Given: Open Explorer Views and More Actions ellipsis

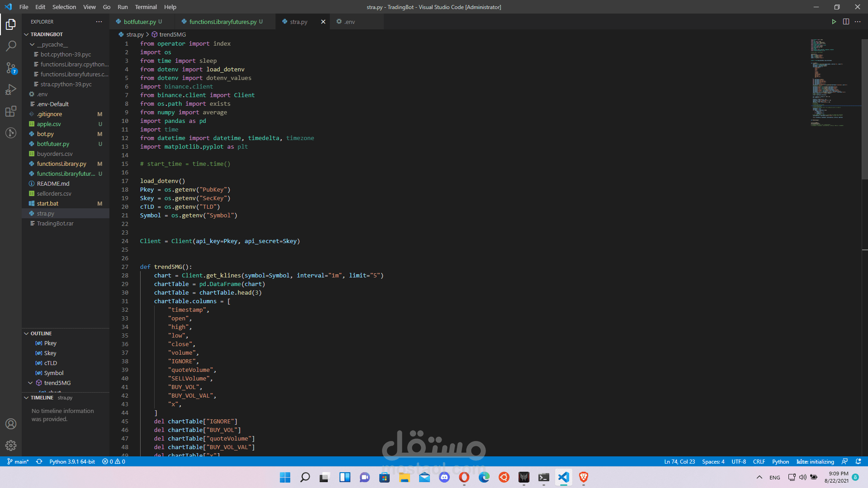Looking at the screenshot, I should (99, 22).
